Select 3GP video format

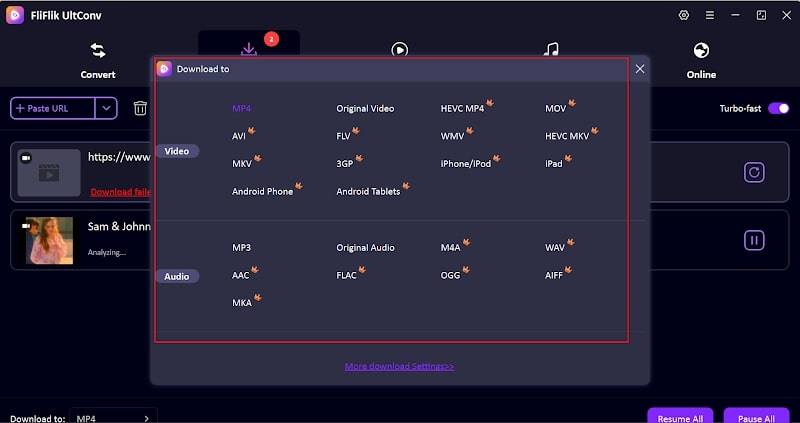[345, 164]
